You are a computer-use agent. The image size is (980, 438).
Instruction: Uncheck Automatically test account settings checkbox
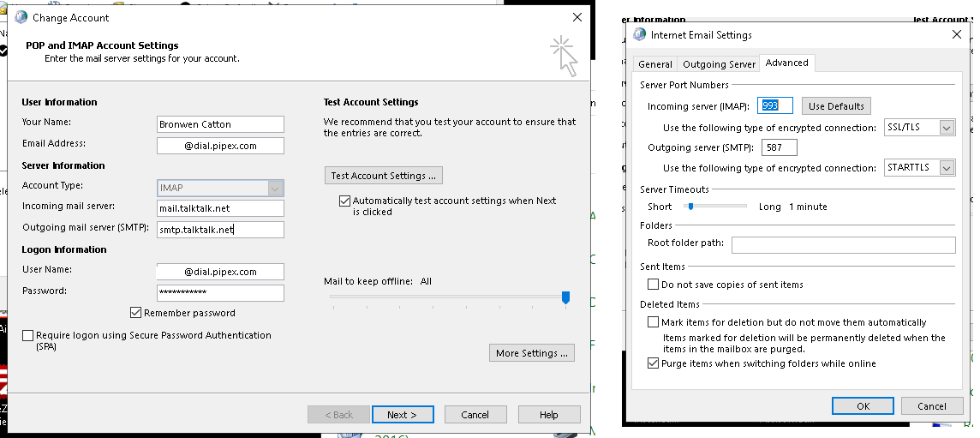pyautogui.click(x=345, y=201)
